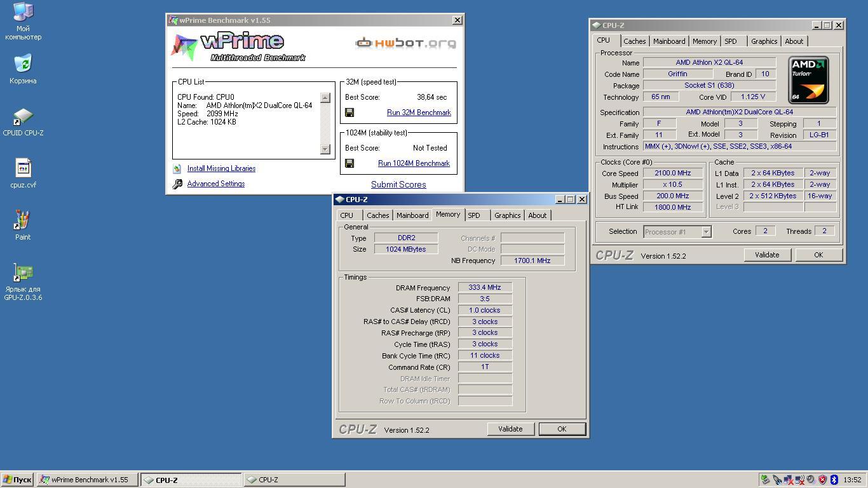Image resolution: width=868 pixels, height=488 pixels.
Task: Open Caches tab in right CPU-Z window
Action: coord(634,41)
